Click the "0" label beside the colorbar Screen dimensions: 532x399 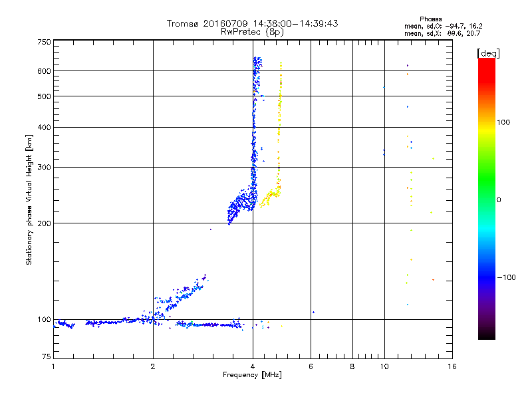tap(499, 200)
